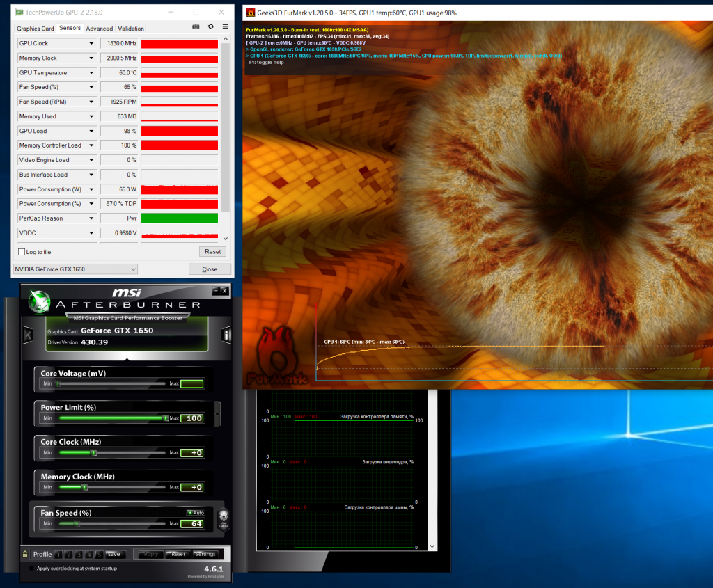Open the GPU Temperature sensor dropdown
The width and height of the screenshot is (713, 588).
pos(91,72)
